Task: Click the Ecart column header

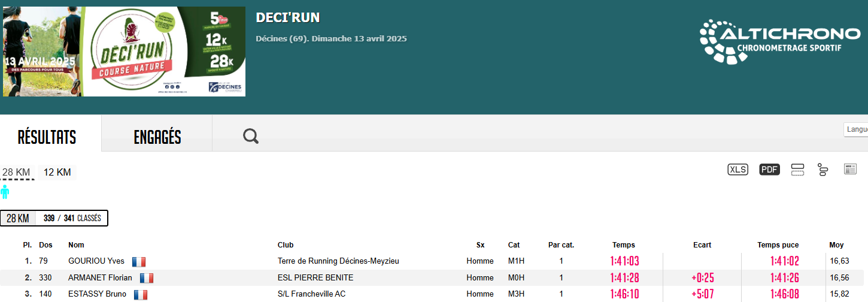Action: point(702,245)
